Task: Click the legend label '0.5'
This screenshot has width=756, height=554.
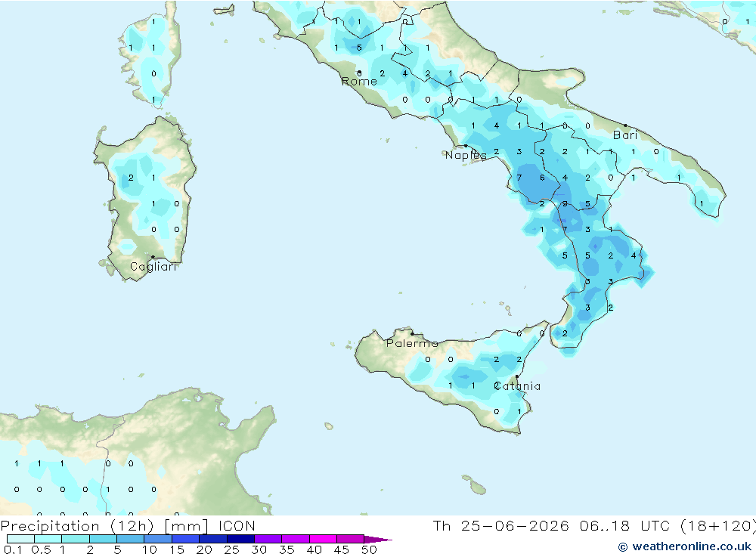Action: pyautogui.click(x=41, y=549)
